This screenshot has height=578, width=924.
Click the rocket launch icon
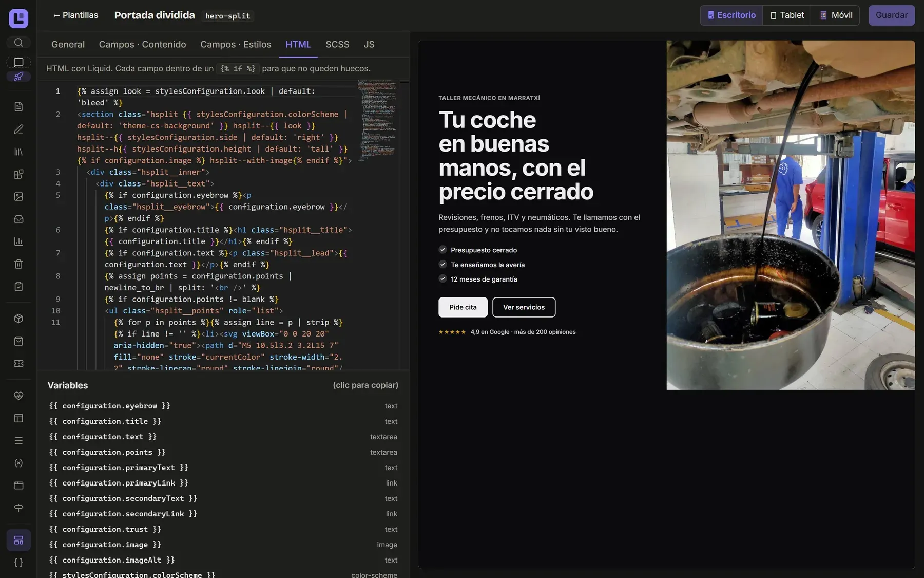(18, 77)
